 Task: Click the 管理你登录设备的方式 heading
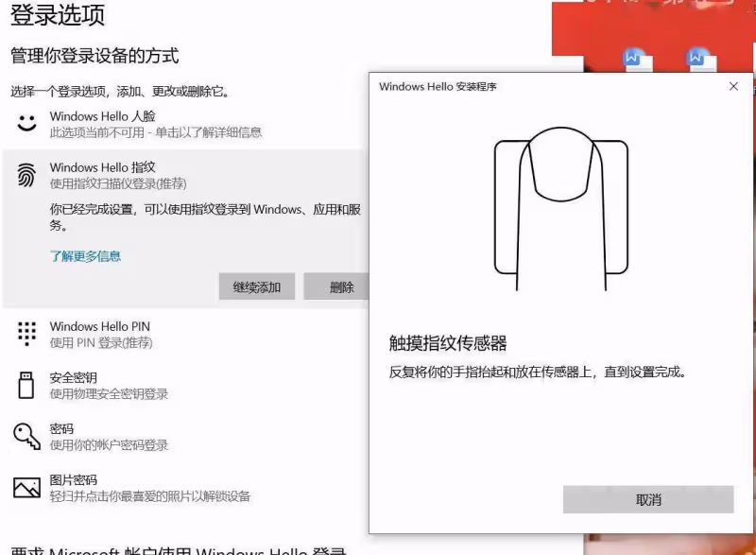pyautogui.click(x=94, y=56)
